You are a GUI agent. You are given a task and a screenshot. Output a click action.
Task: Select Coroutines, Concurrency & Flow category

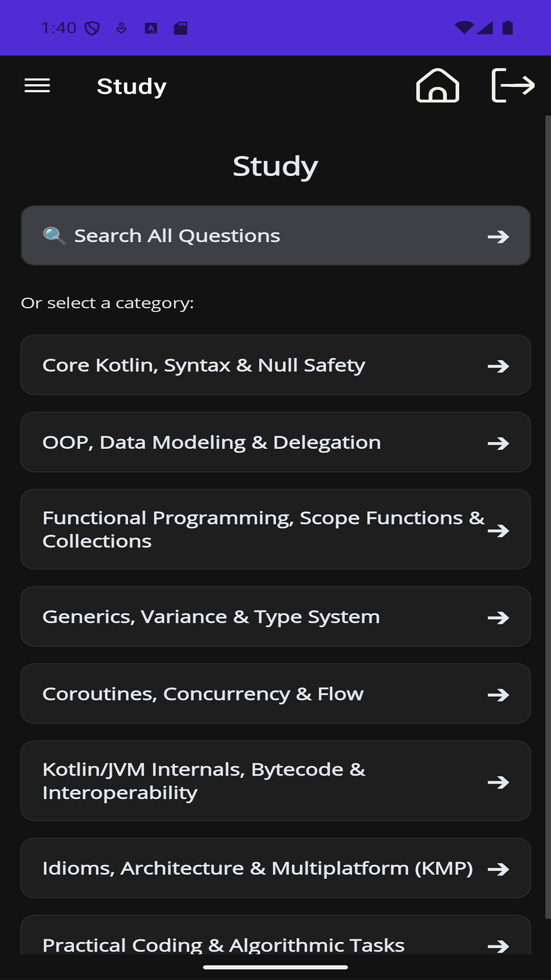(x=275, y=694)
